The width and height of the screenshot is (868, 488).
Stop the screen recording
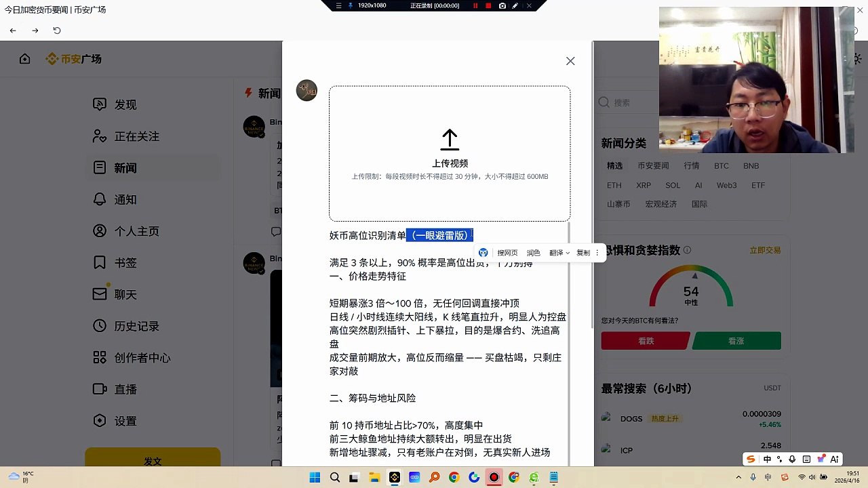coord(488,5)
